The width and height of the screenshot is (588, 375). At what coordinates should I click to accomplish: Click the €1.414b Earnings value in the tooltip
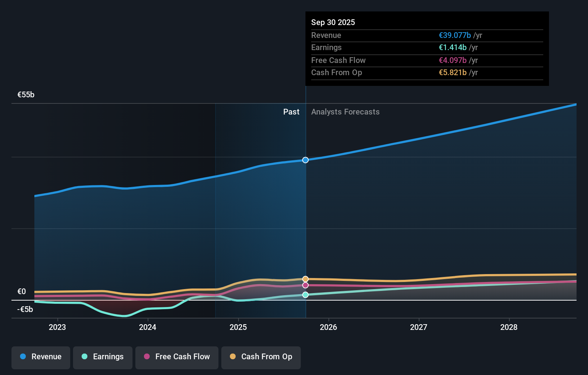click(453, 47)
